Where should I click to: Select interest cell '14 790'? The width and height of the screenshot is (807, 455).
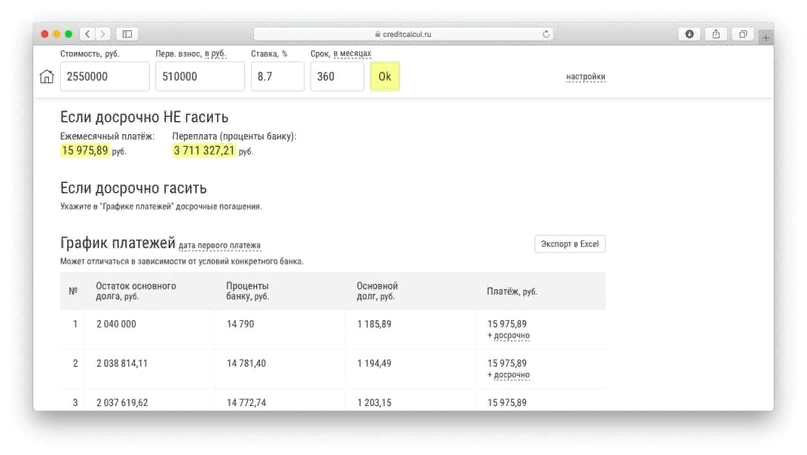(240, 324)
